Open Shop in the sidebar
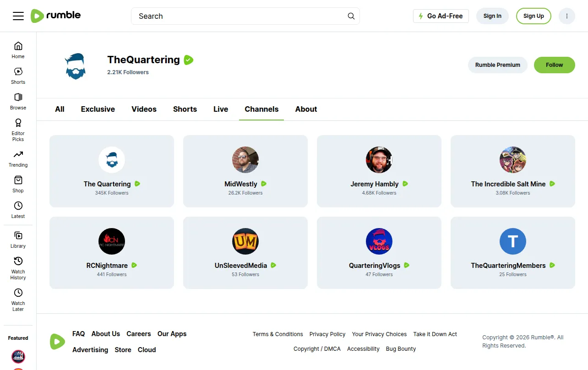Screen dimensions: 588x370 click(x=18, y=185)
